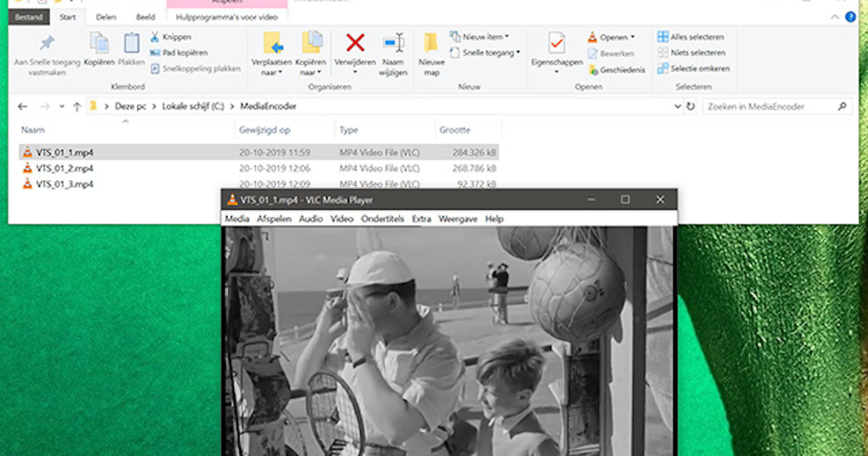Click Niets selecteren

pos(691,53)
